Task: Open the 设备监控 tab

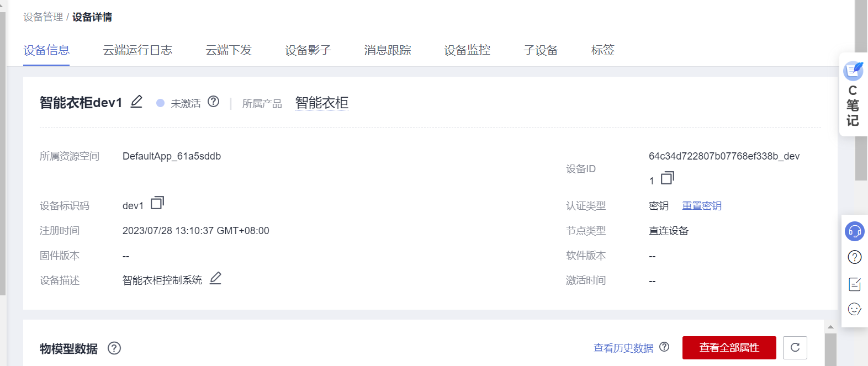Action: [x=467, y=50]
